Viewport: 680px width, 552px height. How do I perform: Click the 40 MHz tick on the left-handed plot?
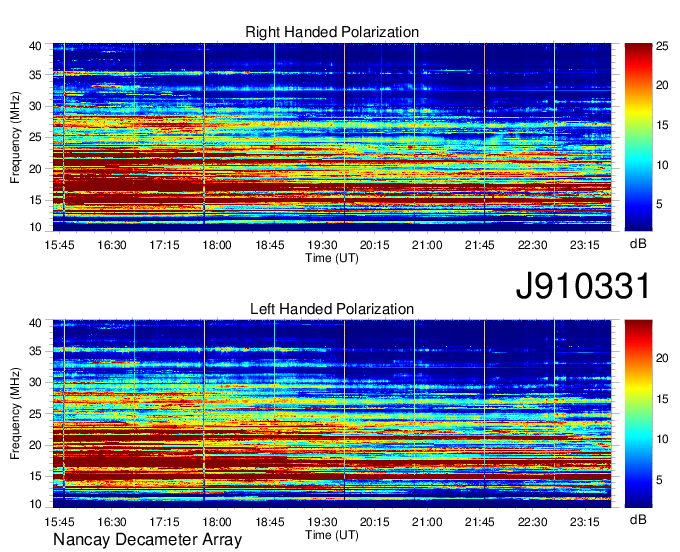pyautogui.click(x=36, y=323)
